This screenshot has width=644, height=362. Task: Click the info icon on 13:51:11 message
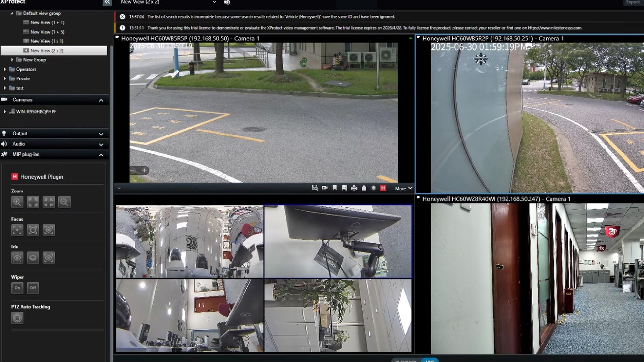[x=122, y=28]
